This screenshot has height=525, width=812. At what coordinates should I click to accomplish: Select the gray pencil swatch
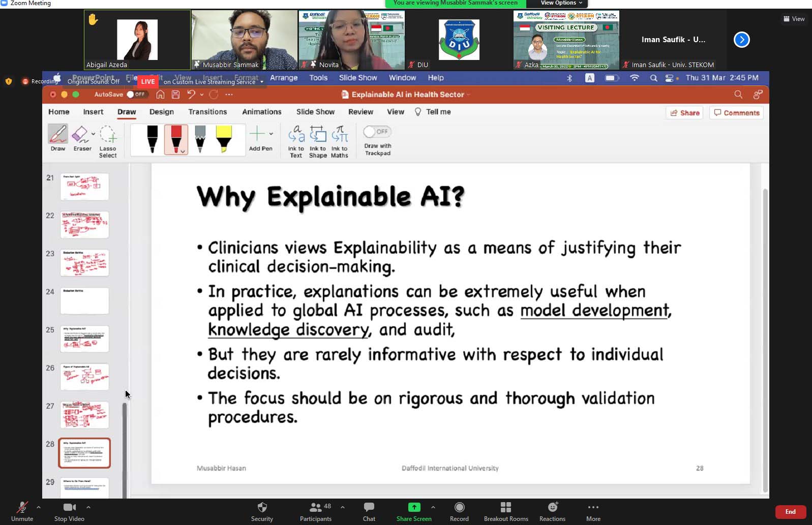tap(200, 139)
